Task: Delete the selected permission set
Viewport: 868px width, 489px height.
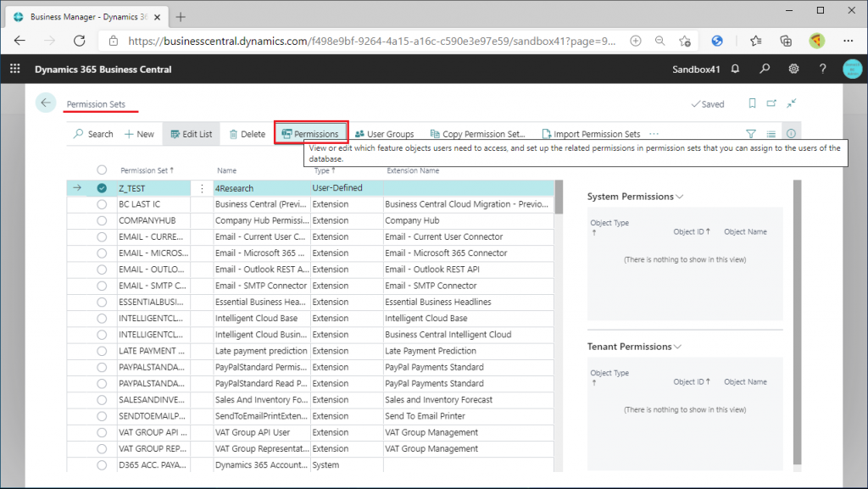Action: 247,134
